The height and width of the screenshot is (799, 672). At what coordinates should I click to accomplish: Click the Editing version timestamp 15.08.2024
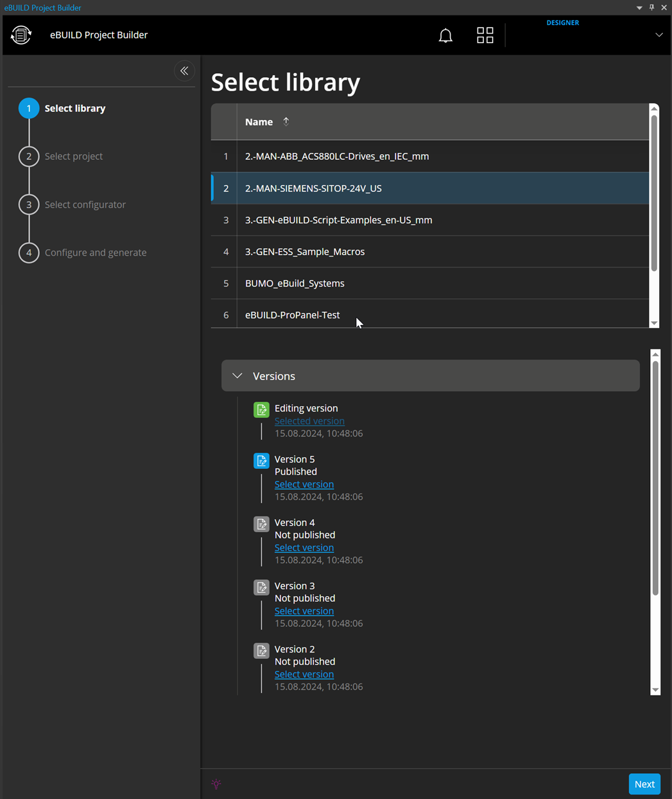click(x=318, y=434)
